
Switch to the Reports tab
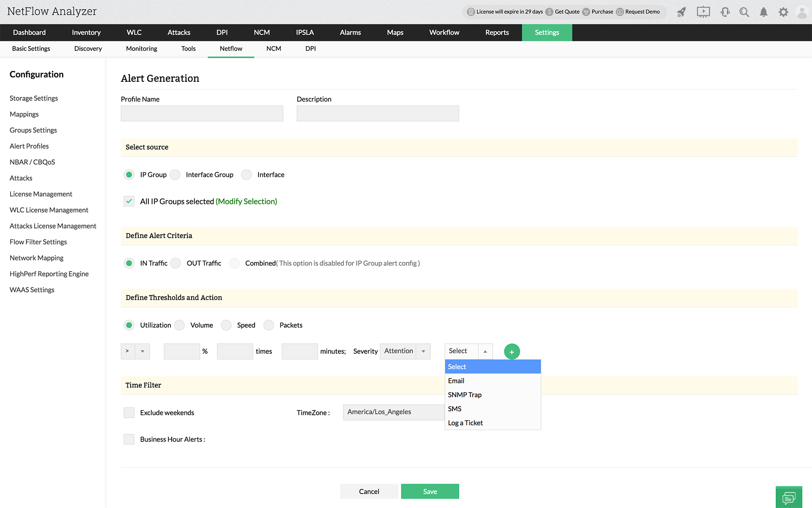point(497,33)
